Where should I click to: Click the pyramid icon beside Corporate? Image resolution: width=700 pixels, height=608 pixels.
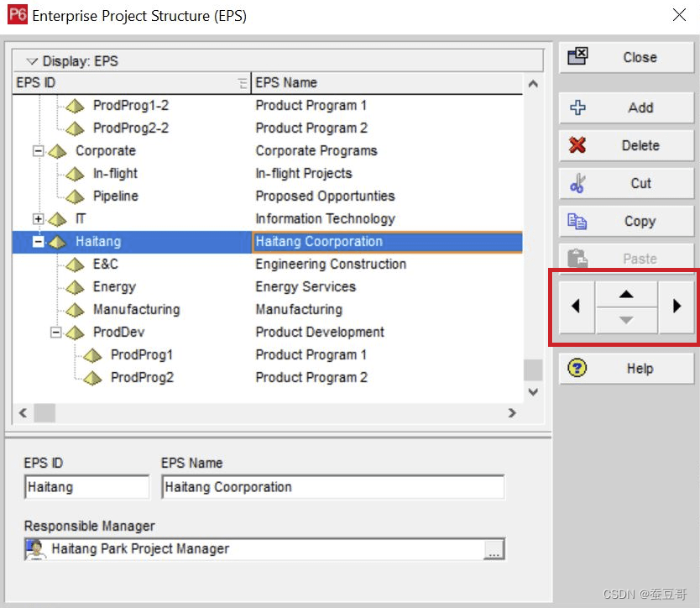(x=58, y=151)
